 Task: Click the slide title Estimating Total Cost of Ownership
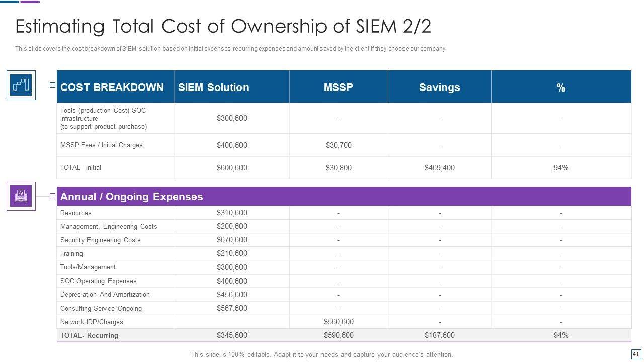(223, 26)
